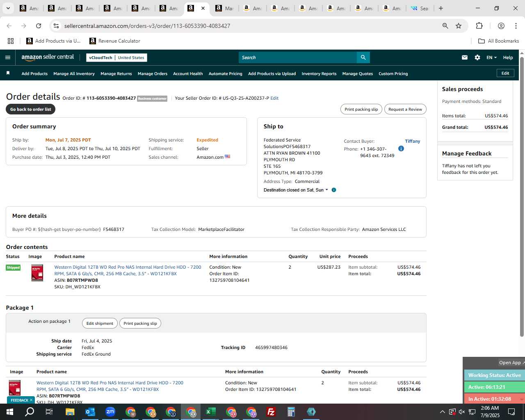This screenshot has height=420, width=525.
Task: Open the vCloudTech United States marketplace switcher
Action: tap(116, 57)
